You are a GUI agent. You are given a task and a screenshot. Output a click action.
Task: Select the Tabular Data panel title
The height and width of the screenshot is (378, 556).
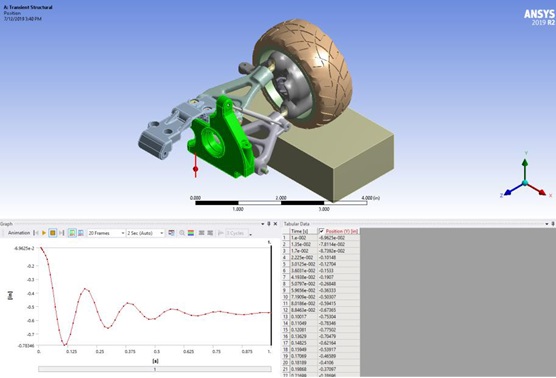point(296,224)
